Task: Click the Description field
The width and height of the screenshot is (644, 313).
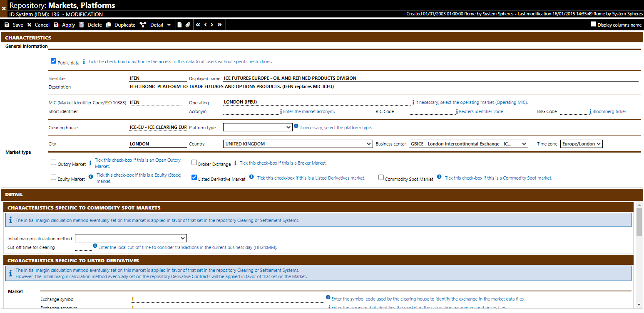Action: 383,86
